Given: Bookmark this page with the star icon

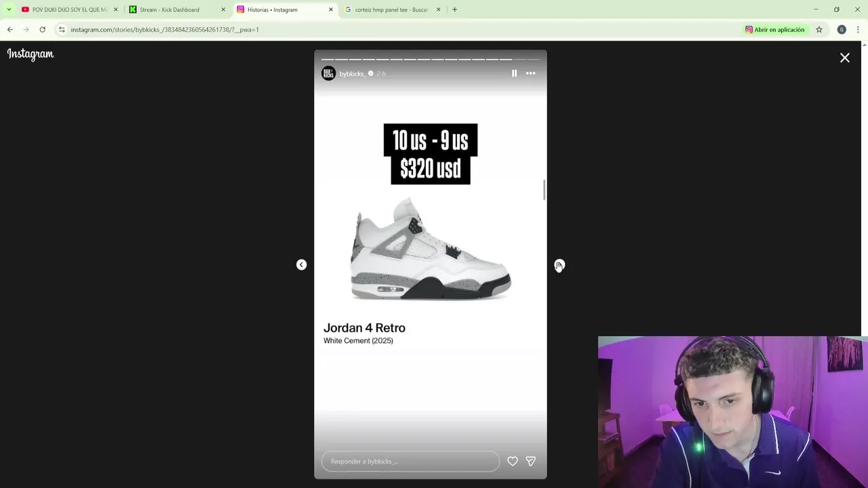Looking at the screenshot, I should point(819,30).
